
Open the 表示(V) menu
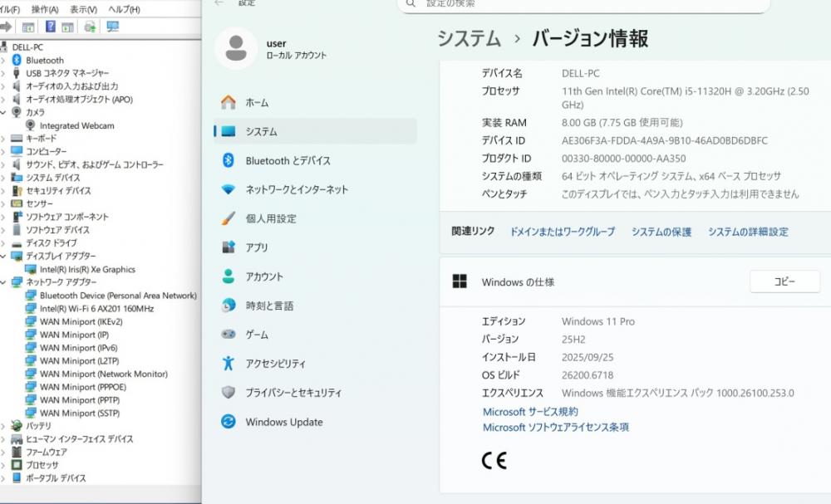tap(83, 9)
